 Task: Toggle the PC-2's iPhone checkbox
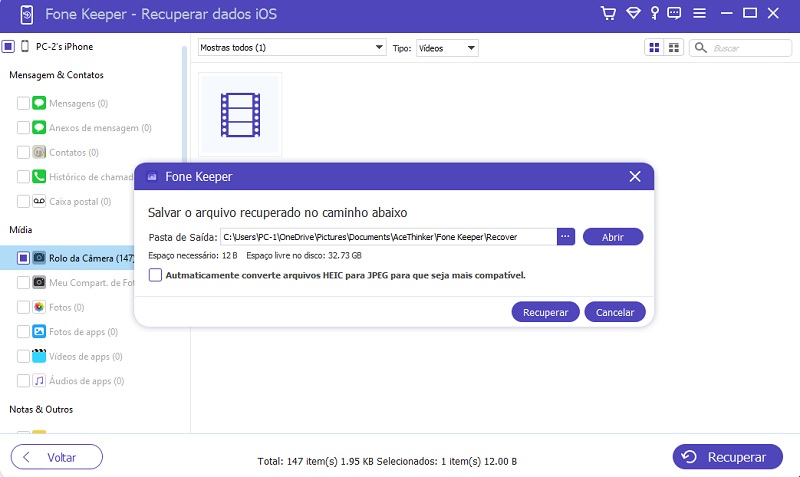8,47
